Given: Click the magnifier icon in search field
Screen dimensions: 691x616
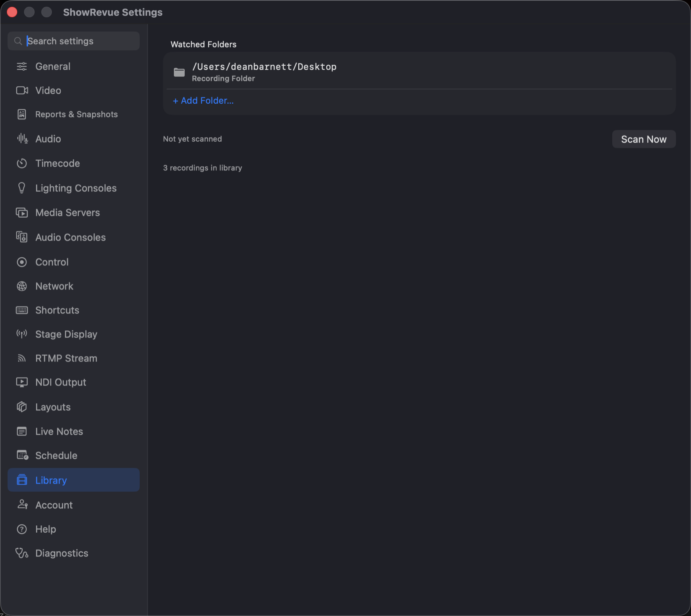Looking at the screenshot, I should pyautogui.click(x=18, y=41).
